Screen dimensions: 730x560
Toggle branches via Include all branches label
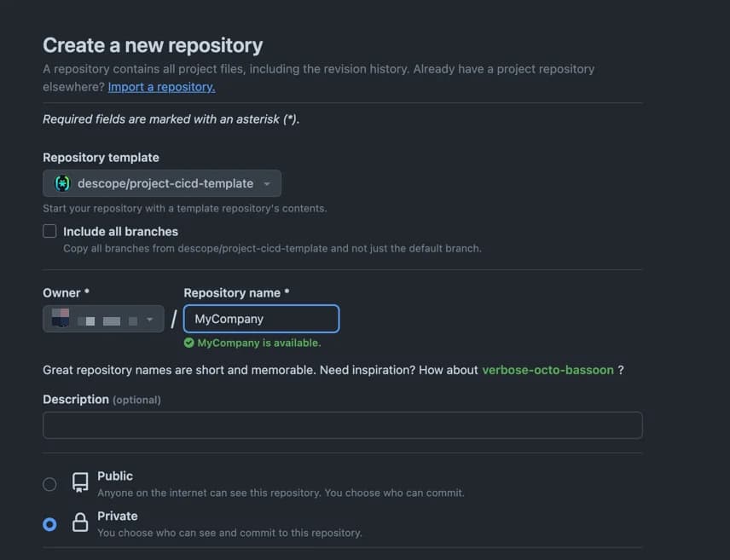pyautogui.click(x=120, y=230)
